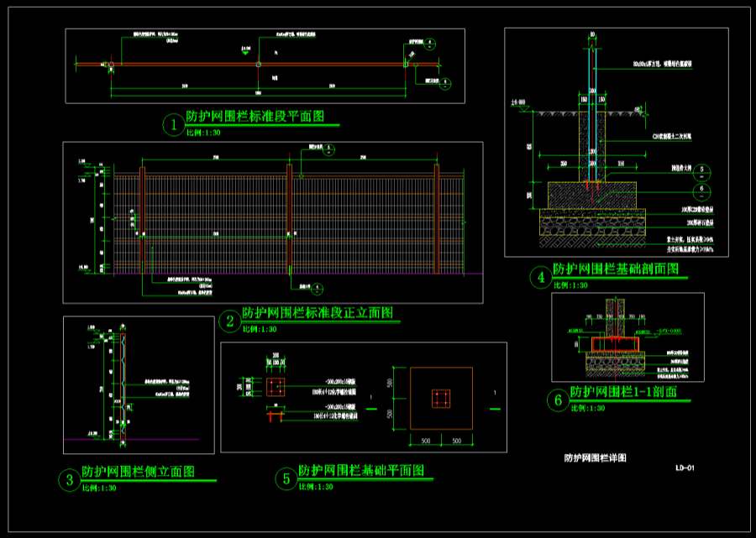Click the circled number 6 view marker

click(x=557, y=401)
